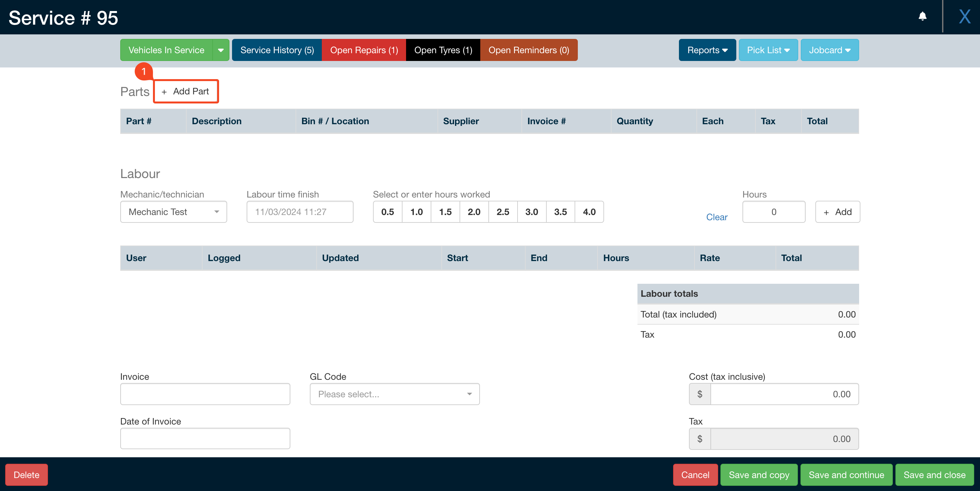Click Save and continue
The image size is (980, 491).
click(x=846, y=475)
